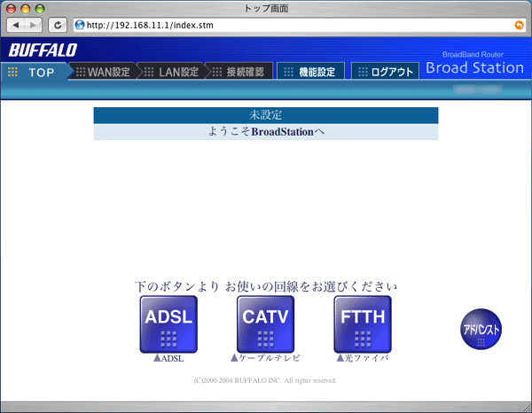532x413 pixels.
Task: Click the URL address field
Action: click(x=299, y=25)
